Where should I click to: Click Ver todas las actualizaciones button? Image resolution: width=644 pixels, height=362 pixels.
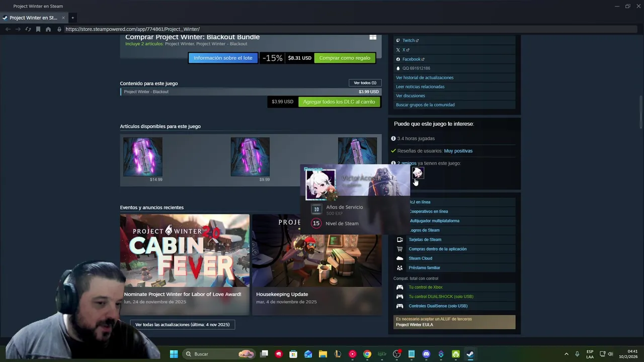182,324
